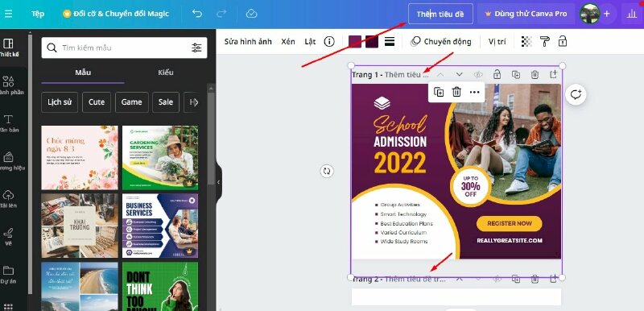Open the line weight border style icon
This screenshot has height=311, width=644.
click(390, 42)
